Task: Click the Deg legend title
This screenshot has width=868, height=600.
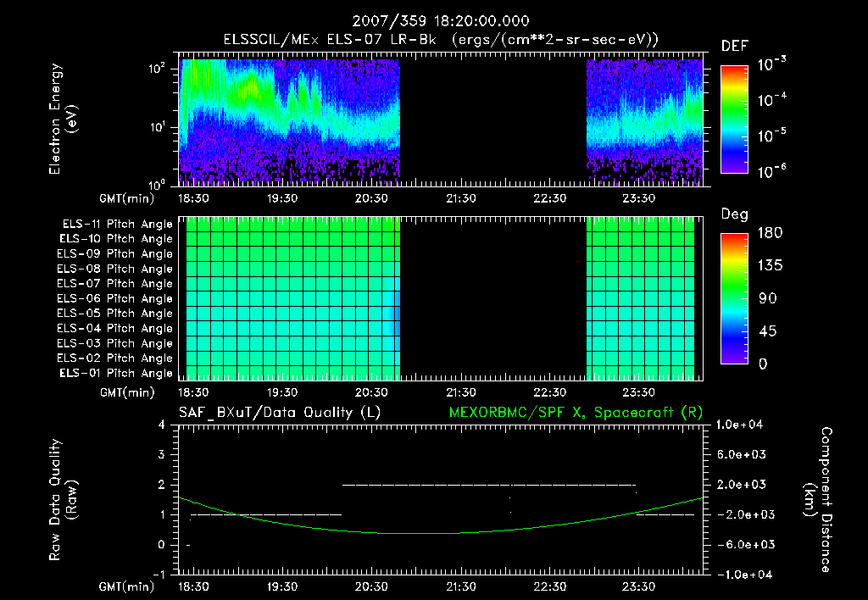Action: click(735, 214)
